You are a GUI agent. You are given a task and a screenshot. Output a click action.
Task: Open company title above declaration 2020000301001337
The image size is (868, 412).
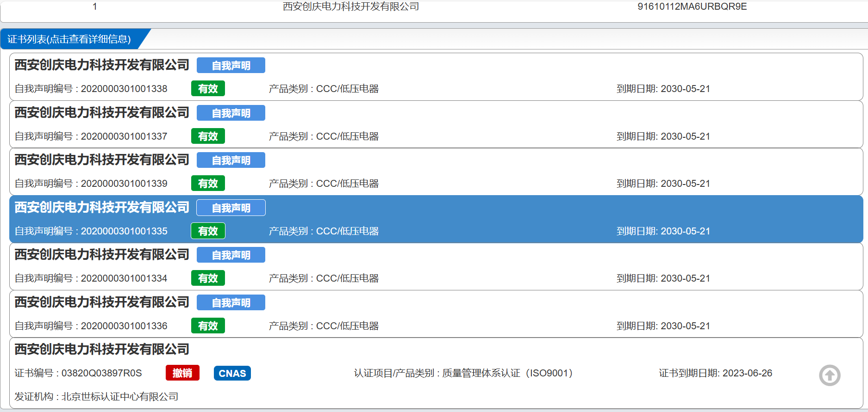(102, 112)
